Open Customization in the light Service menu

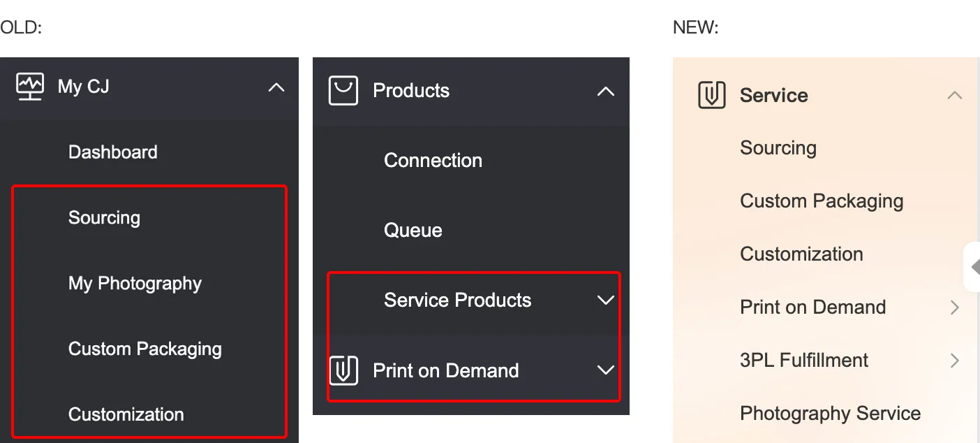(x=801, y=254)
